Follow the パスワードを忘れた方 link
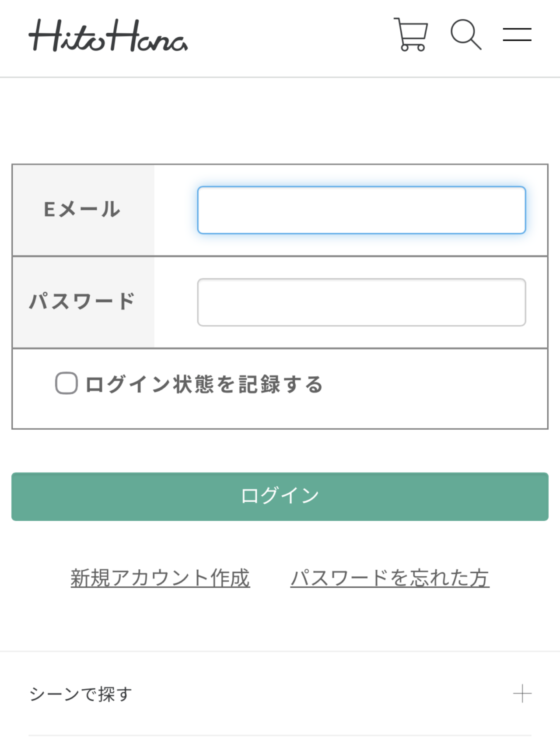 click(x=389, y=578)
